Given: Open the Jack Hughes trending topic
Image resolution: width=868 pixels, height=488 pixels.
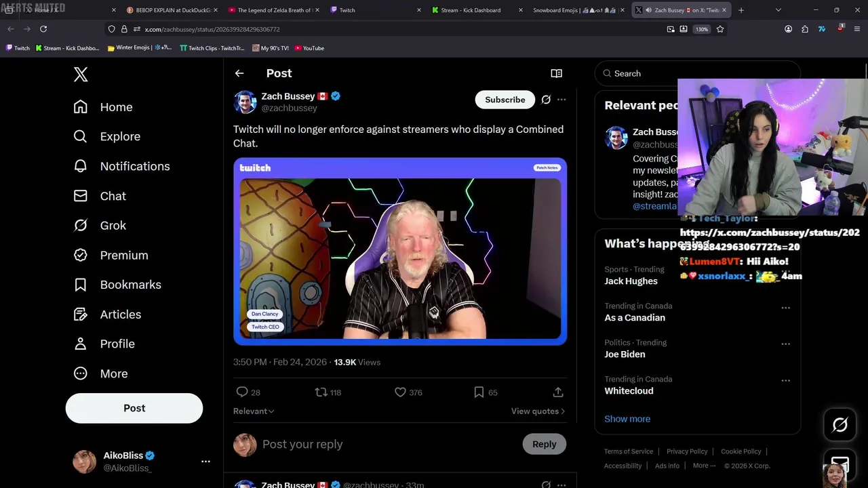Looking at the screenshot, I should [x=631, y=281].
